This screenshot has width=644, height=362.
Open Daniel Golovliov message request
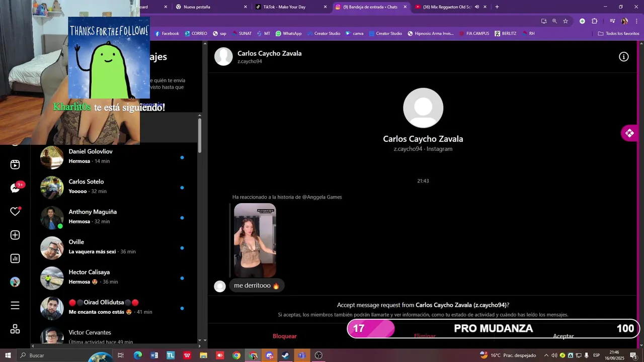click(114, 156)
